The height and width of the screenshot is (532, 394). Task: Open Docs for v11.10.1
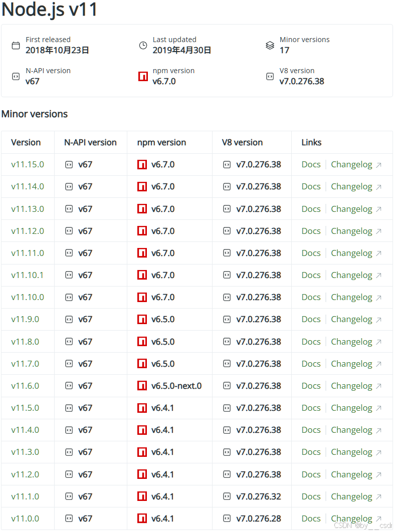pos(311,275)
